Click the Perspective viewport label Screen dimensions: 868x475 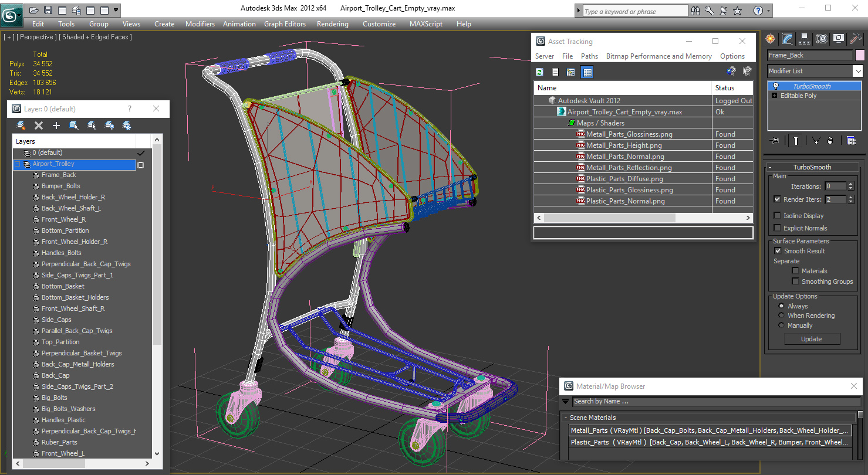[x=37, y=37]
